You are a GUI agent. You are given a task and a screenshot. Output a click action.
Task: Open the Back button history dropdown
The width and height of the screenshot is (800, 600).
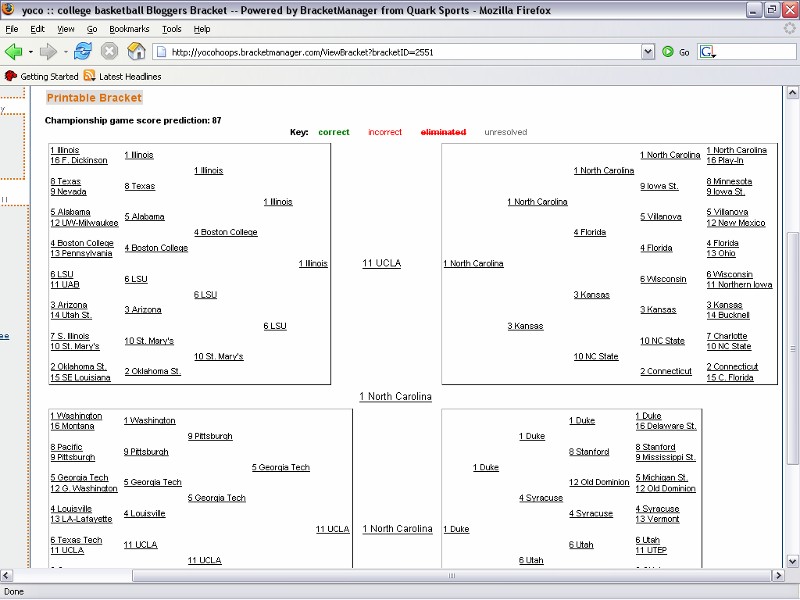pyautogui.click(x=31, y=52)
